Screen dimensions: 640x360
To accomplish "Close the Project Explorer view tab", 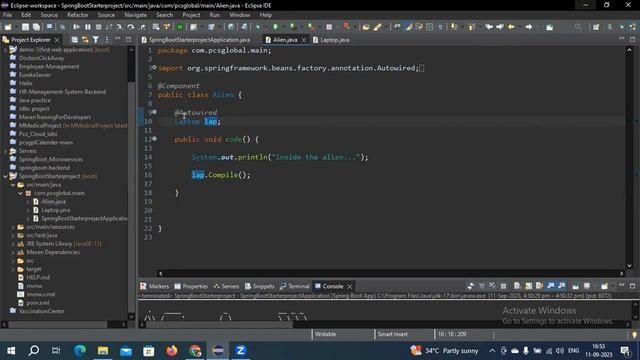I will (x=57, y=40).
